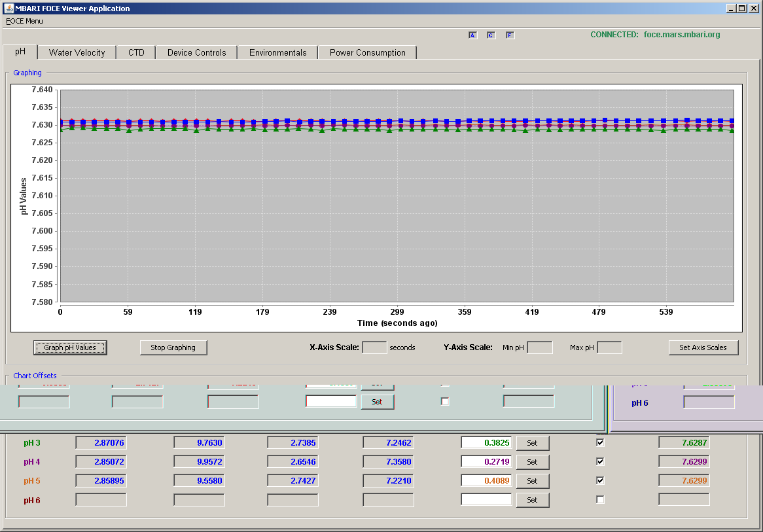Uncheck the pH 3 chart checkbox
Viewport: 763px width, 532px height.
tap(600, 442)
